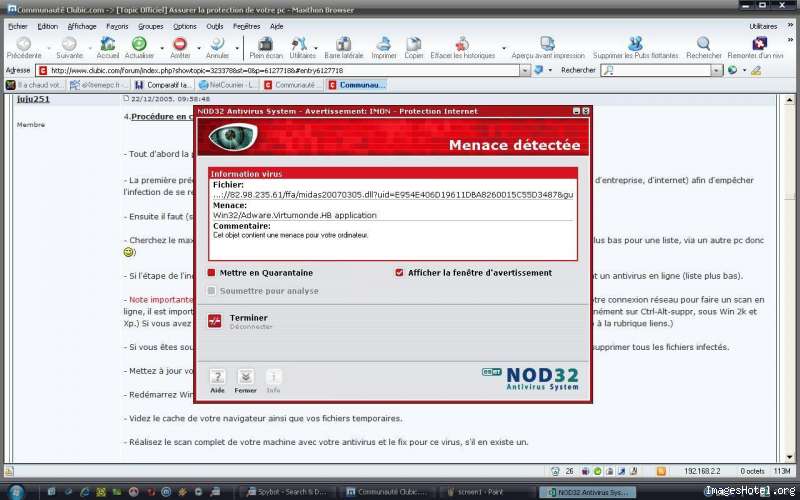Uncheck Afficher la fenêtre d'avertissement
Viewport: 800px width, 500px height.
click(399, 273)
